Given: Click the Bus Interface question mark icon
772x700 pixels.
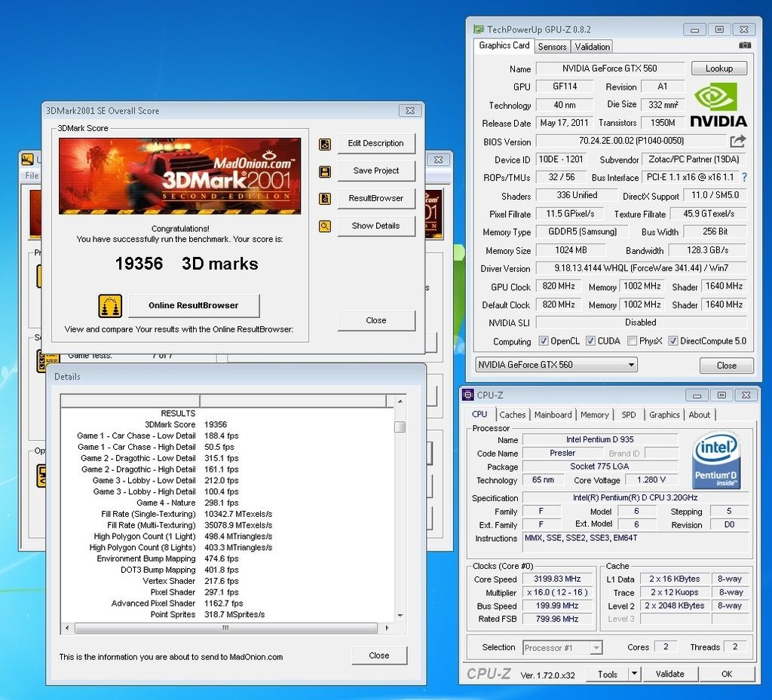Looking at the screenshot, I should tap(744, 177).
